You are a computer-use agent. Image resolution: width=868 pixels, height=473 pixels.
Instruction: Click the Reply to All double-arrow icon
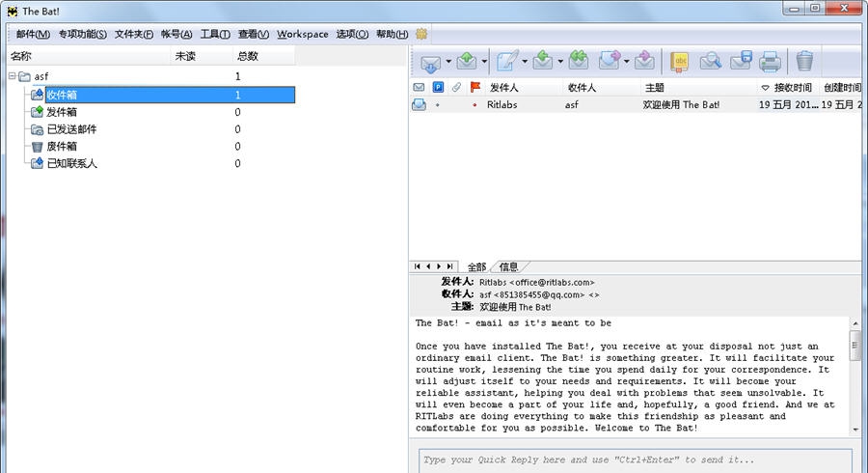tap(579, 62)
